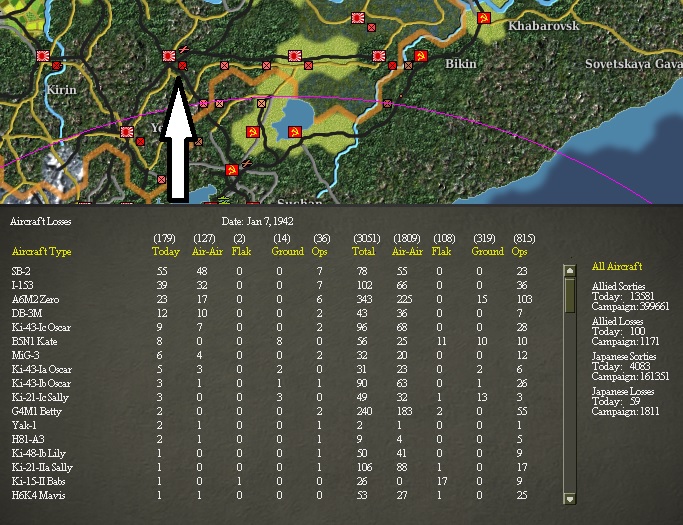Select the Soviet base icon north of Suchan
This screenshot has height=525, width=683.
point(232,169)
